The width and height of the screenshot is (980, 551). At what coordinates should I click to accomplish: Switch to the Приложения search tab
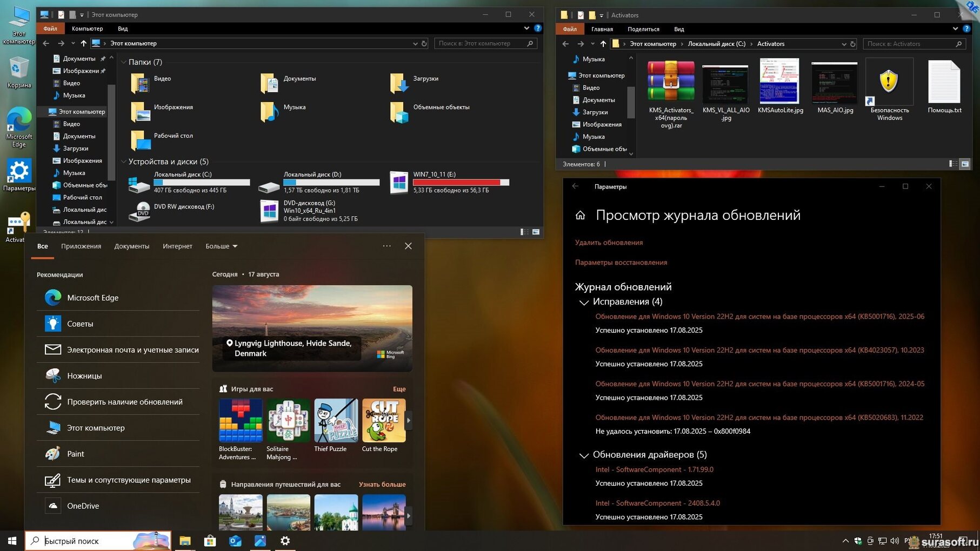pyautogui.click(x=81, y=246)
